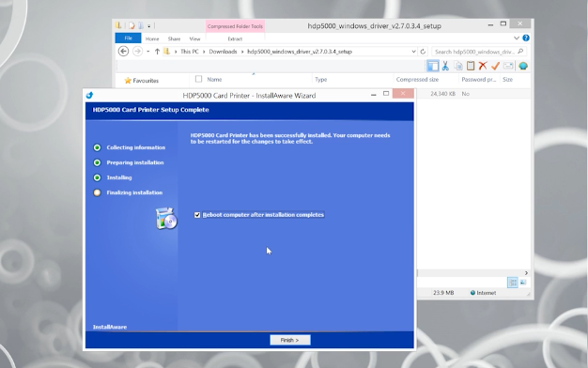Screen dimensions: 588x368
Task: Click the scissors Cut icon
Action: click(x=445, y=66)
